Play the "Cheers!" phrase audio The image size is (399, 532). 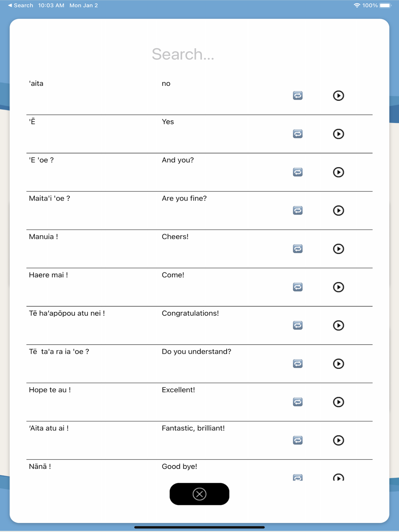click(x=338, y=249)
